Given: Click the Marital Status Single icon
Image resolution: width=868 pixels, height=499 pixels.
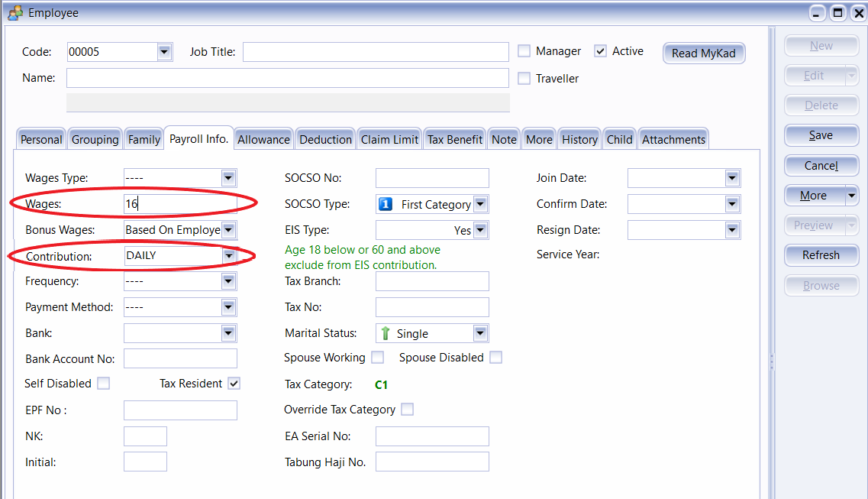Looking at the screenshot, I should coord(386,333).
